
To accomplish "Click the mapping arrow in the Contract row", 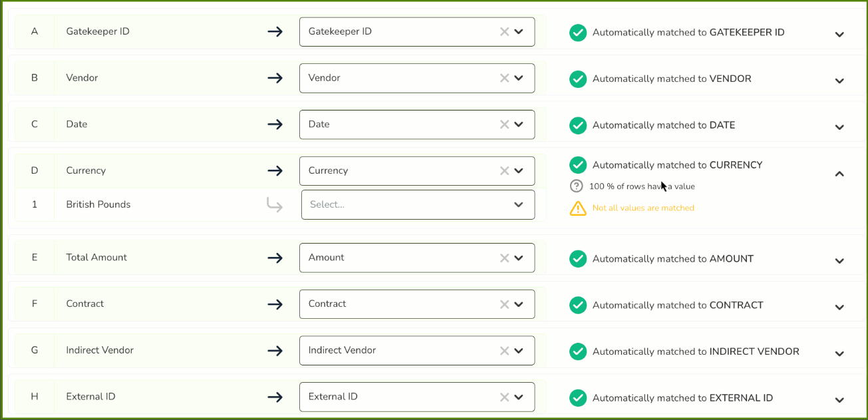I will tap(275, 304).
